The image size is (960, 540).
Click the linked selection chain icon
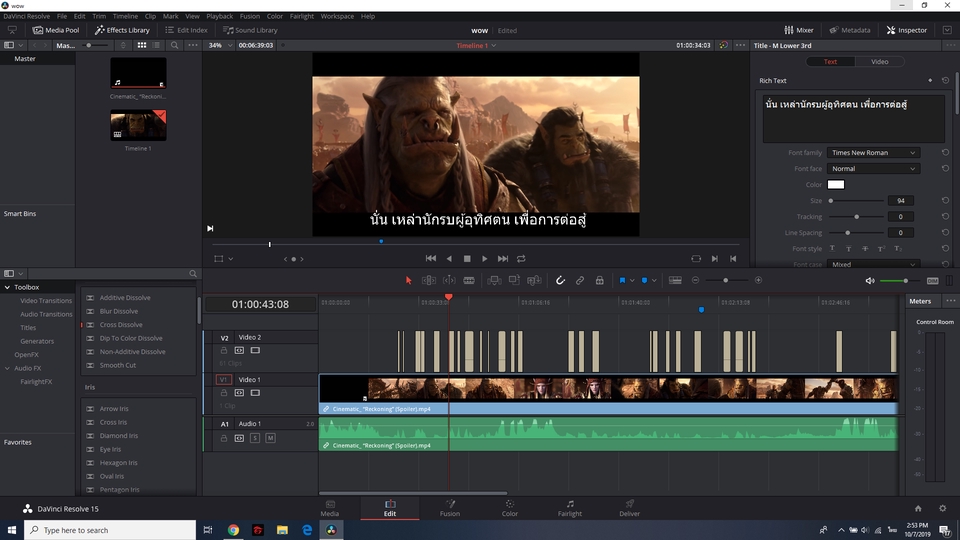tap(579, 281)
